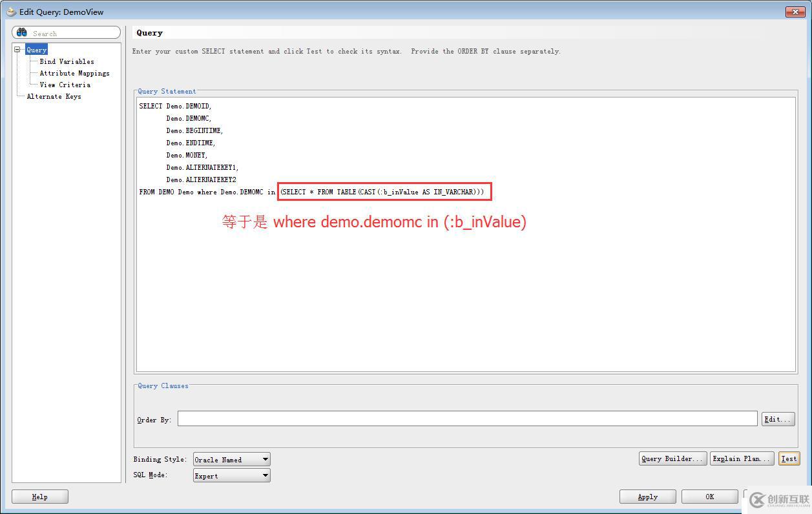Open the SQL Mode dropdown
Image resolution: width=812 pixels, height=514 pixels.
pyautogui.click(x=231, y=475)
